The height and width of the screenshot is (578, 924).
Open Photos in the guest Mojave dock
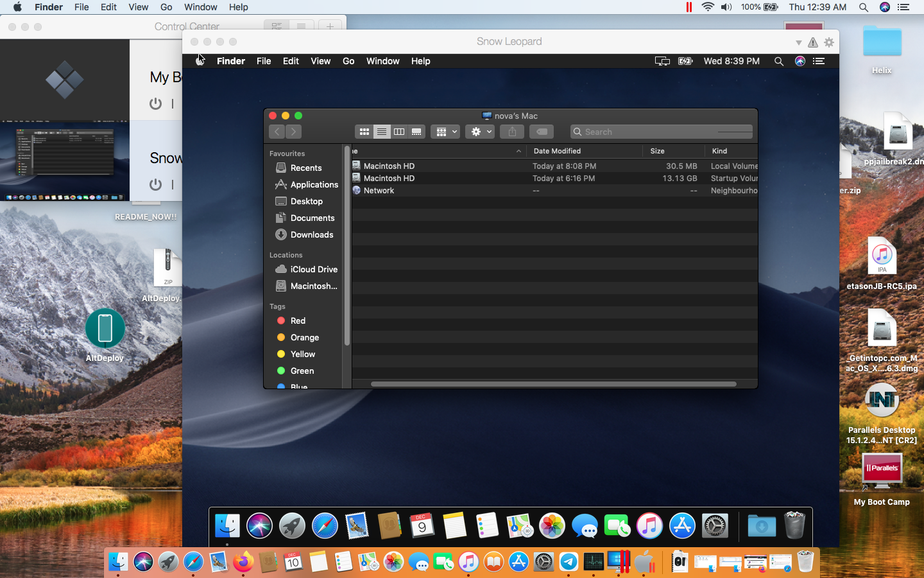coord(552,526)
